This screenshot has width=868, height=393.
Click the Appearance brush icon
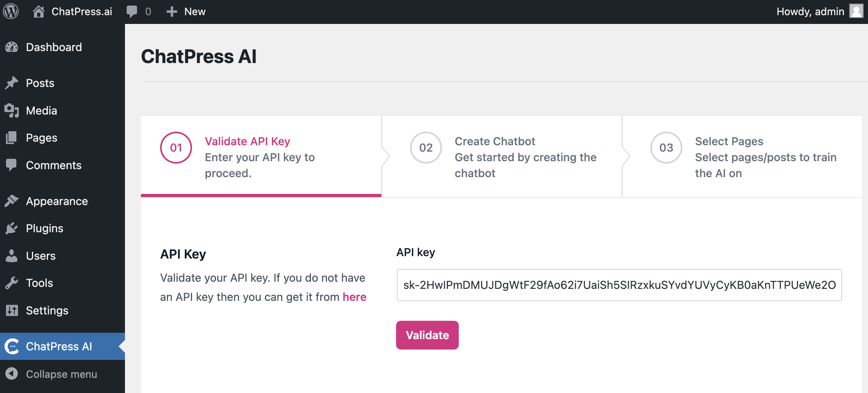tap(12, 201)
